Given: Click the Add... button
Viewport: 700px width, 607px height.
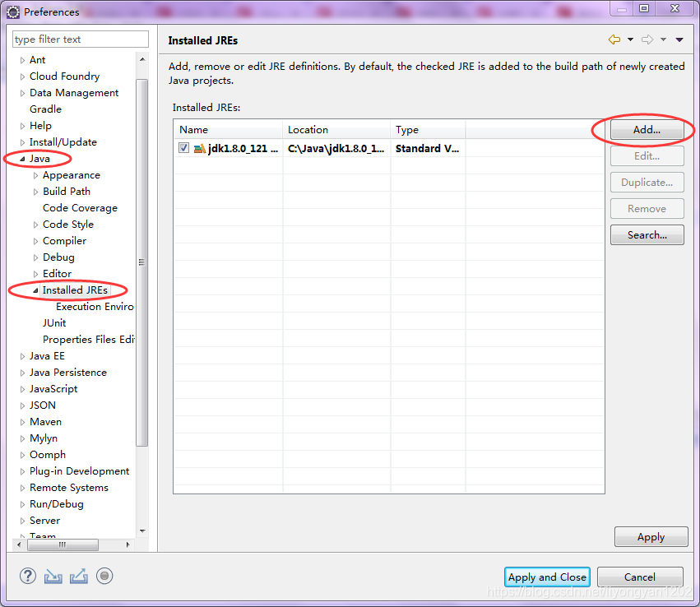Looking at the screenshot, I should pos(647,130).
